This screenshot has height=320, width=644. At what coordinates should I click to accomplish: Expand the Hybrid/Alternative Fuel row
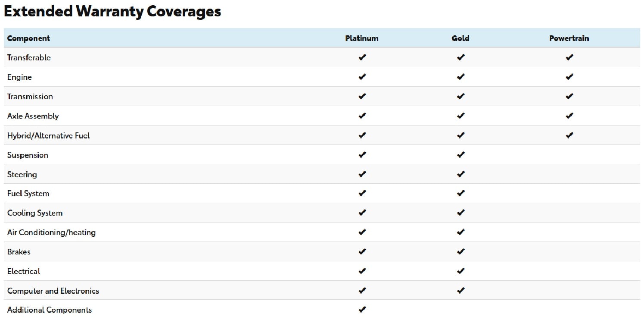(48, 135)
